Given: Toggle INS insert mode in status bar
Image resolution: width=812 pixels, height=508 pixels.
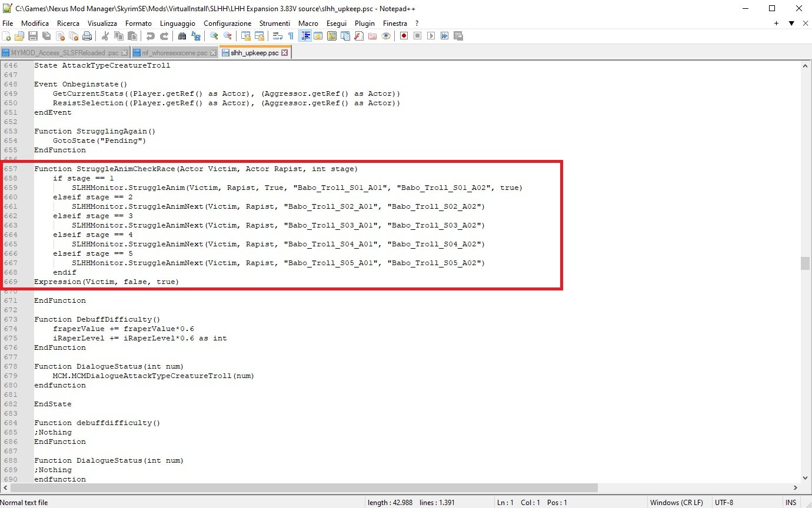Looking at the screenshot, I should (790, 503).
